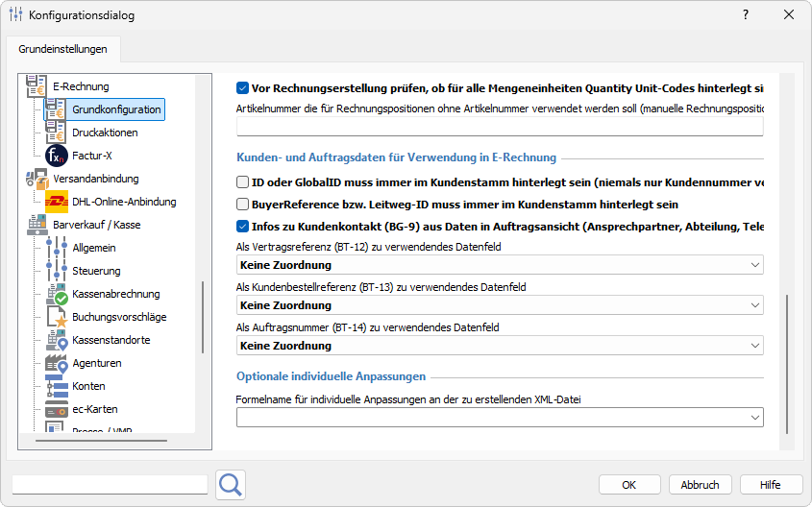Screen dimensions: 812x507
Task: Toggle Quantity Unit-Codes check before invoicing
Action: 242,88
